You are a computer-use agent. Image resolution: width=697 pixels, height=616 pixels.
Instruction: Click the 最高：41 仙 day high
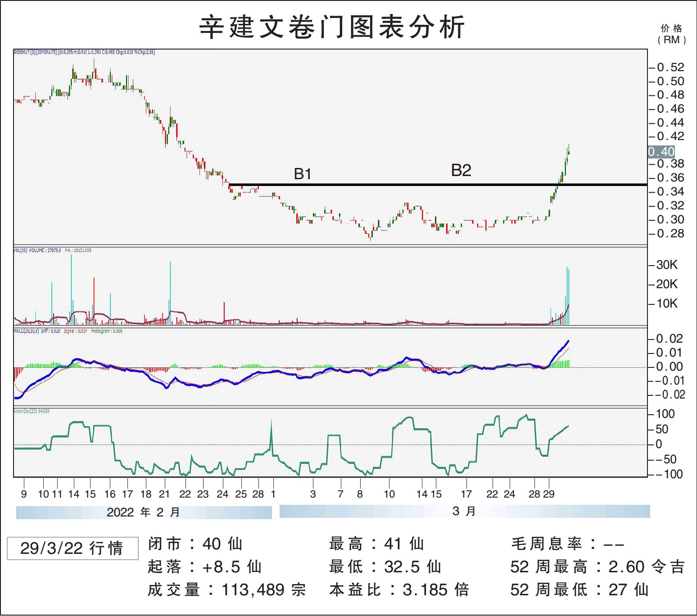377,544
